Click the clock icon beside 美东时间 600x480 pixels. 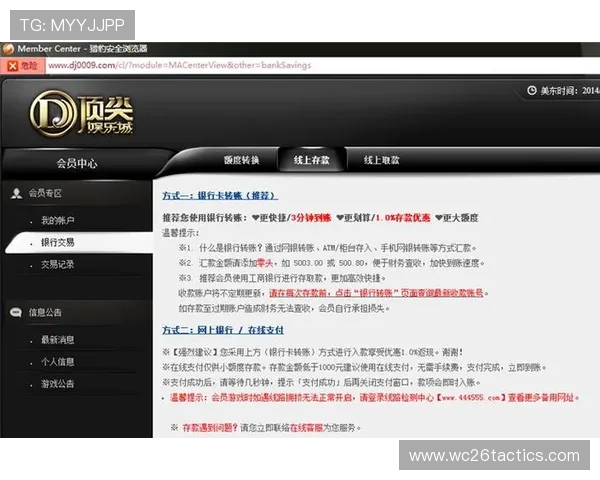coord(532,91)
